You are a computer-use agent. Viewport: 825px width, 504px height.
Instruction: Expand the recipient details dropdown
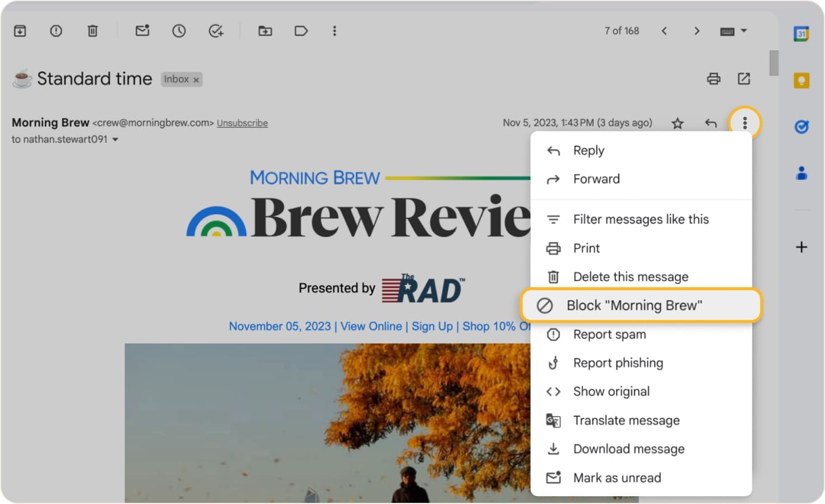115,139
